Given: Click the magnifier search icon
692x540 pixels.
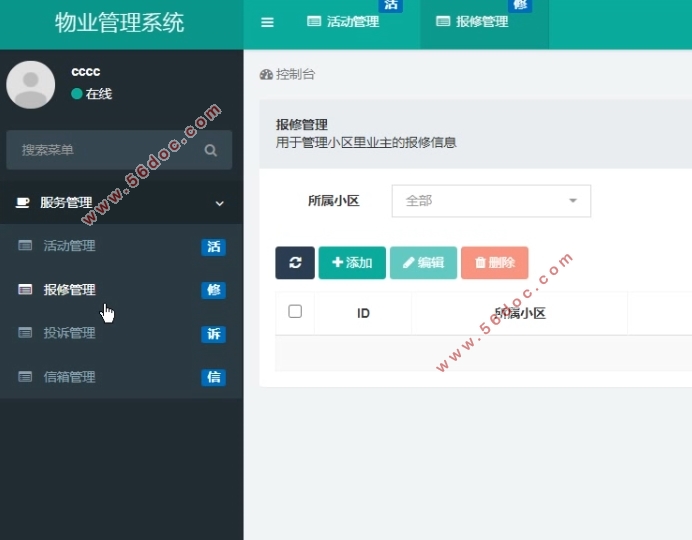Looking at the screenshot, I should coord(211,150).
